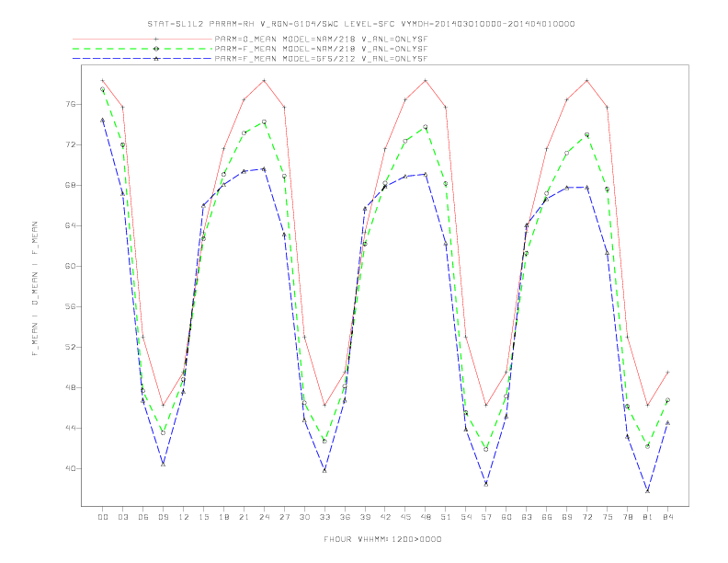Click green circle data marker at hour 84
The image size is (728, 563).
(667, 400)
